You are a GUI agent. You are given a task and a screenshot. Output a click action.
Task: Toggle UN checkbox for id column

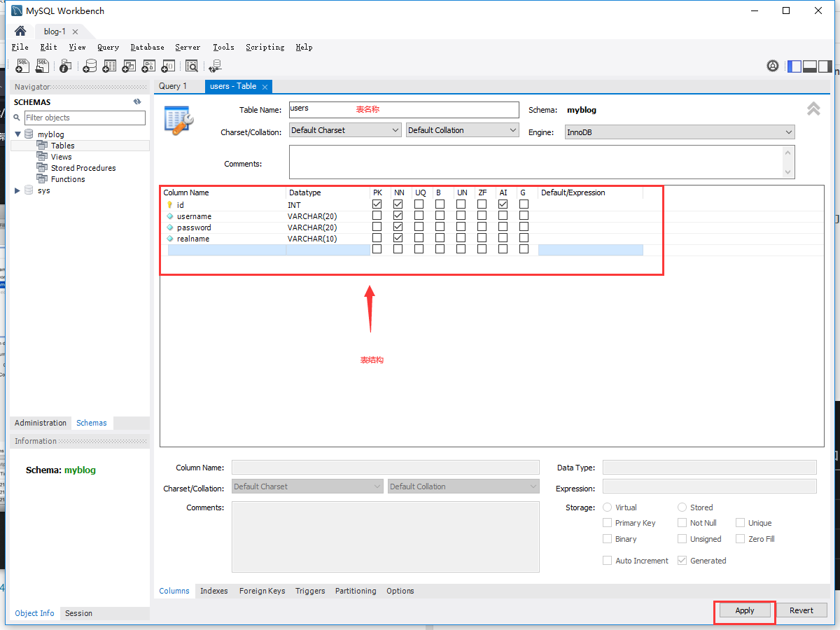point(461,204)
